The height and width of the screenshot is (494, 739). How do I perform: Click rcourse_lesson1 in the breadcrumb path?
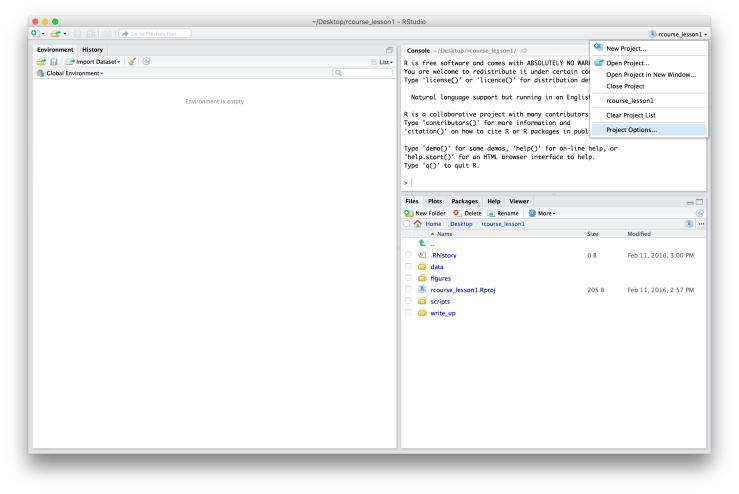point(503,224)
